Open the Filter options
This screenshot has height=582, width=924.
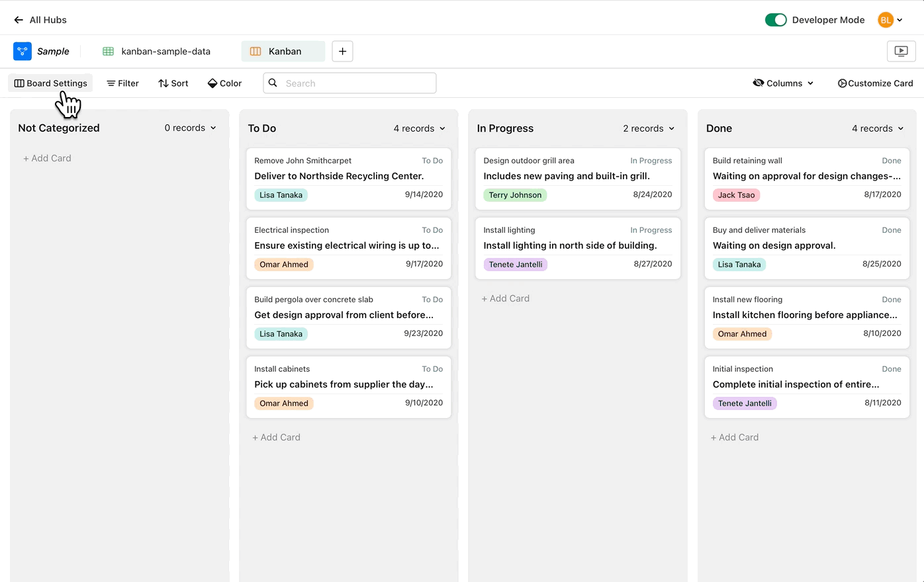coord(122,83)
